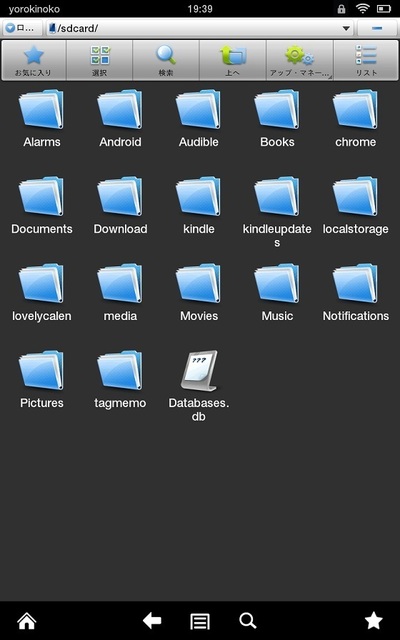Open the Music folder
This screenshot has width=400, height=640.
277,293
